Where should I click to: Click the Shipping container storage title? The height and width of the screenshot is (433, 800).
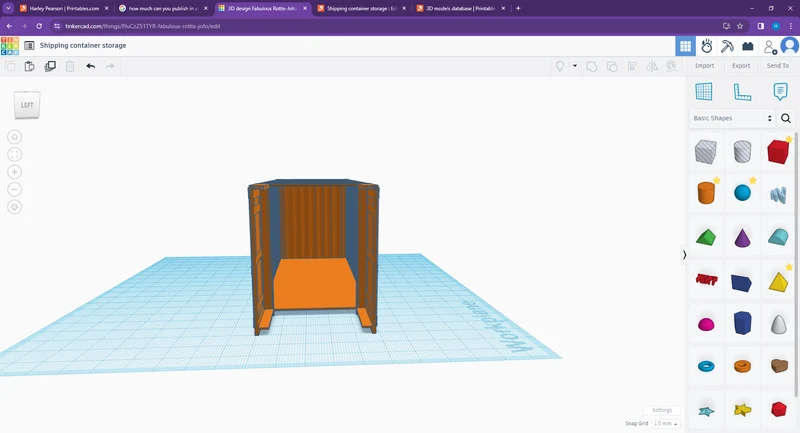pyautogui.click(x=83, y=45)
